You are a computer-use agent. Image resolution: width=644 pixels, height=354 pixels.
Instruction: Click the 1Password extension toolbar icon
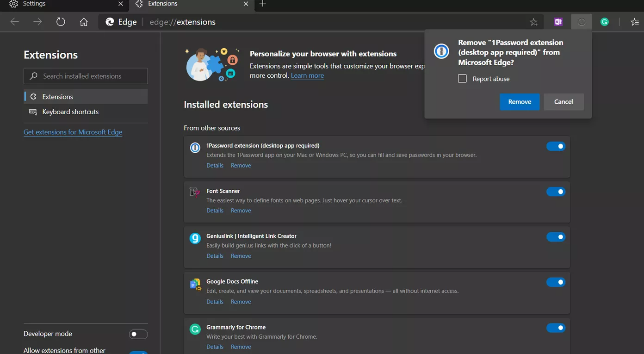[x=582, y=22]
